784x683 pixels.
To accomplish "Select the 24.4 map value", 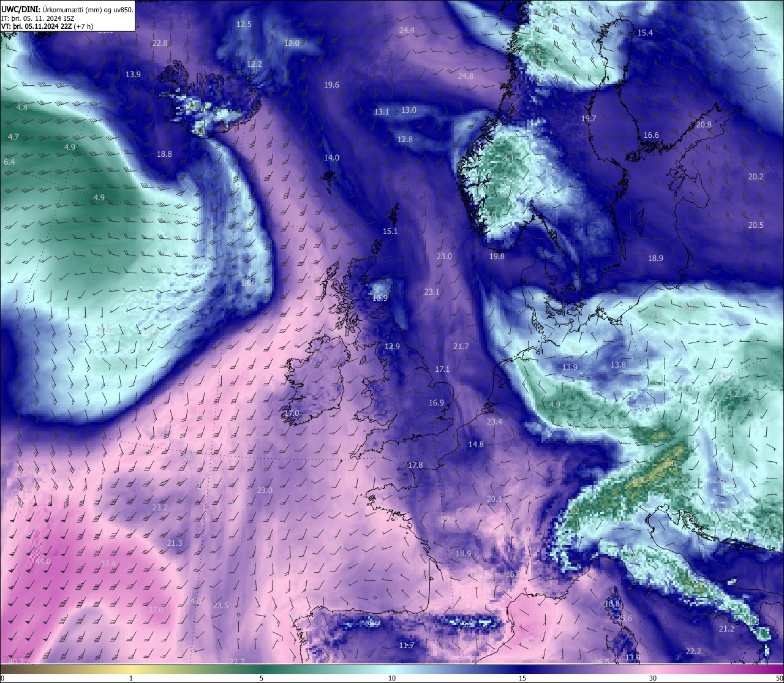I will (407, 31).
